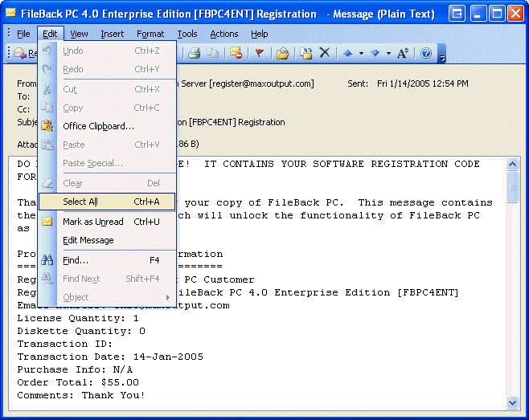529x420 pixels.
Task: Click the 'Diskette Quantity: 0' line
Action: pyautogui.click(x=81, y=331)
